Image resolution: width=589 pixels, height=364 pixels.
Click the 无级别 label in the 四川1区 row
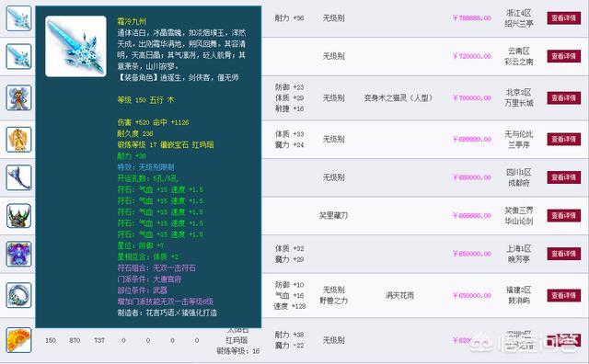[x=333, y=177]
